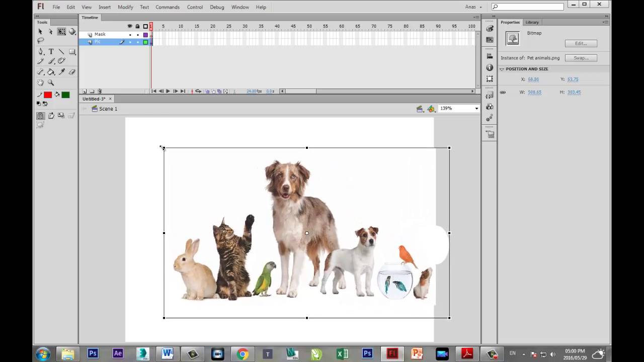Choose the Hand tool
Screen dimensions: 644x362
40,82
